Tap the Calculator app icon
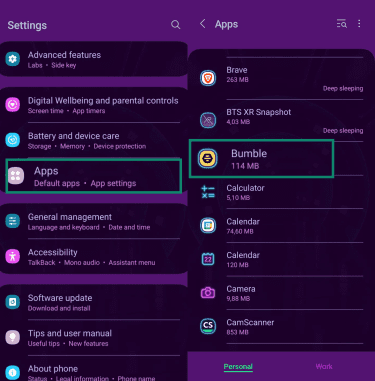375x381 pixels. (x=208, y=192)
